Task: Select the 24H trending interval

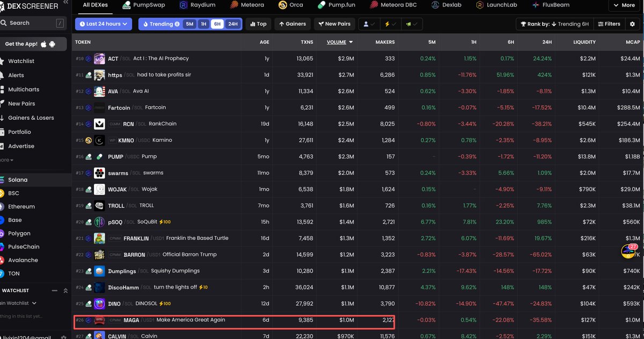Action: [x=232, y=24]
